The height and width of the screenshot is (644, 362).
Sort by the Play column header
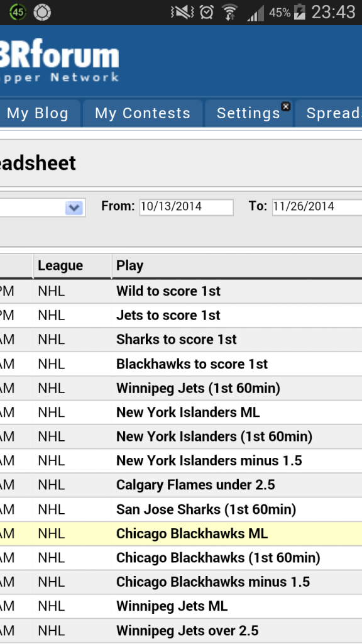[129, 266]
